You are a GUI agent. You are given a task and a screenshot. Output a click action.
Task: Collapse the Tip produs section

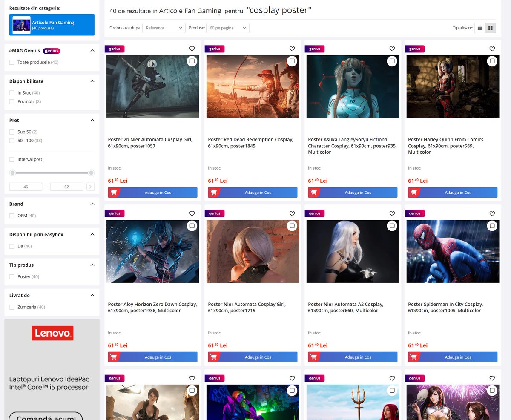92,265
